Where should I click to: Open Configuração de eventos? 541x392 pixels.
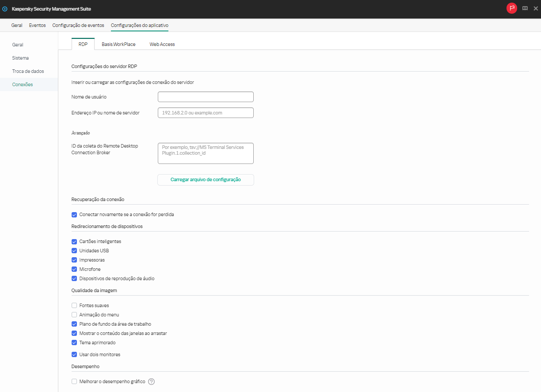click(78, 25)
